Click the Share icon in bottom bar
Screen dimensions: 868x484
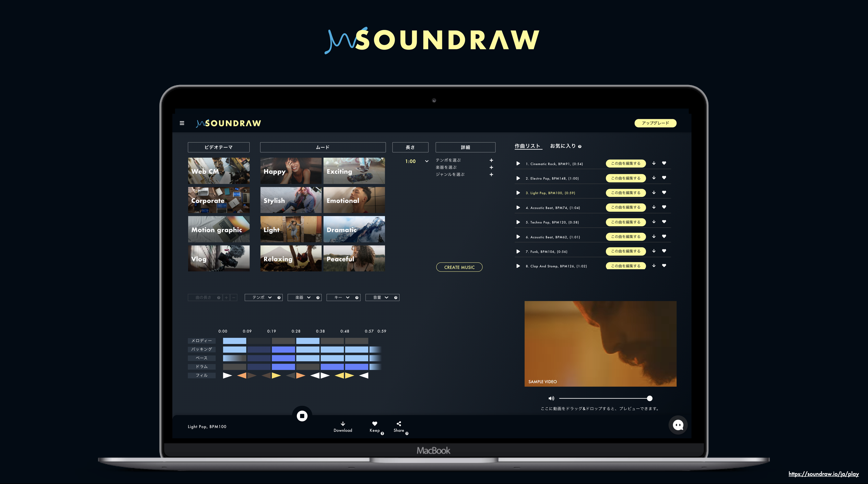tap(399, 424)
